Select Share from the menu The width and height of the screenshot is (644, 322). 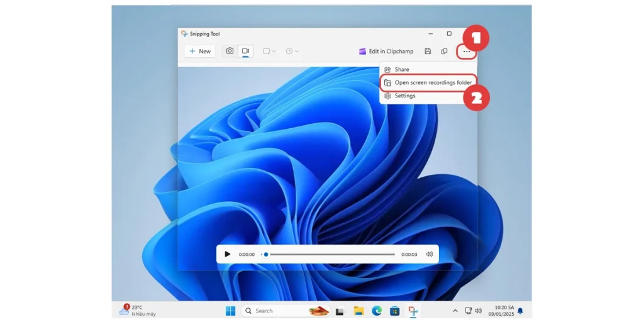[401, 70]
